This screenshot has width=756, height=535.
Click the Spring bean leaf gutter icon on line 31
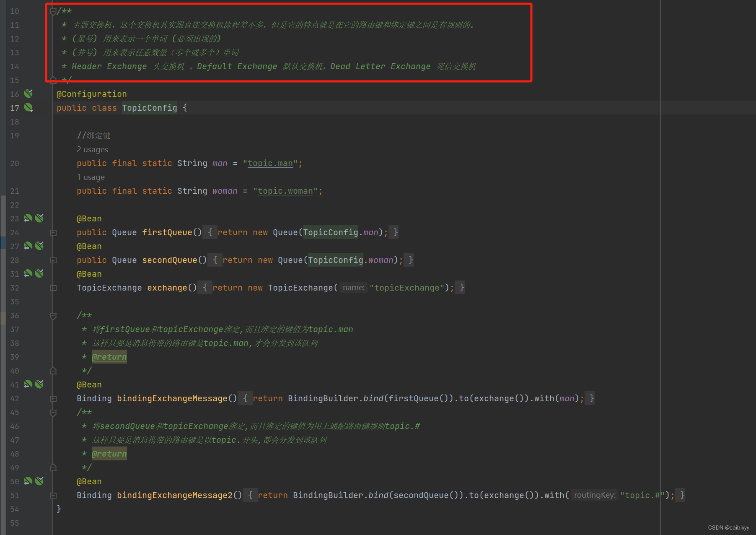[x=39, y=273]
